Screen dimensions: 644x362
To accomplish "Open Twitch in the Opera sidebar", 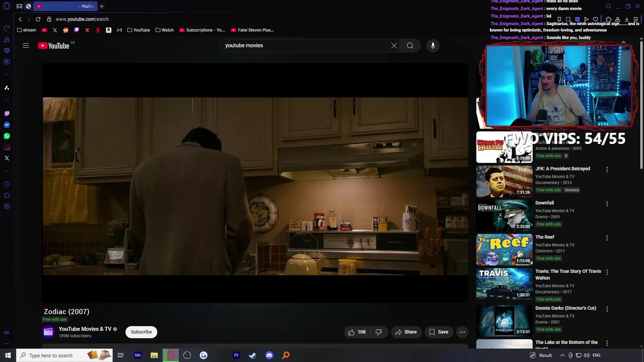I will click(x=7, y=114).
